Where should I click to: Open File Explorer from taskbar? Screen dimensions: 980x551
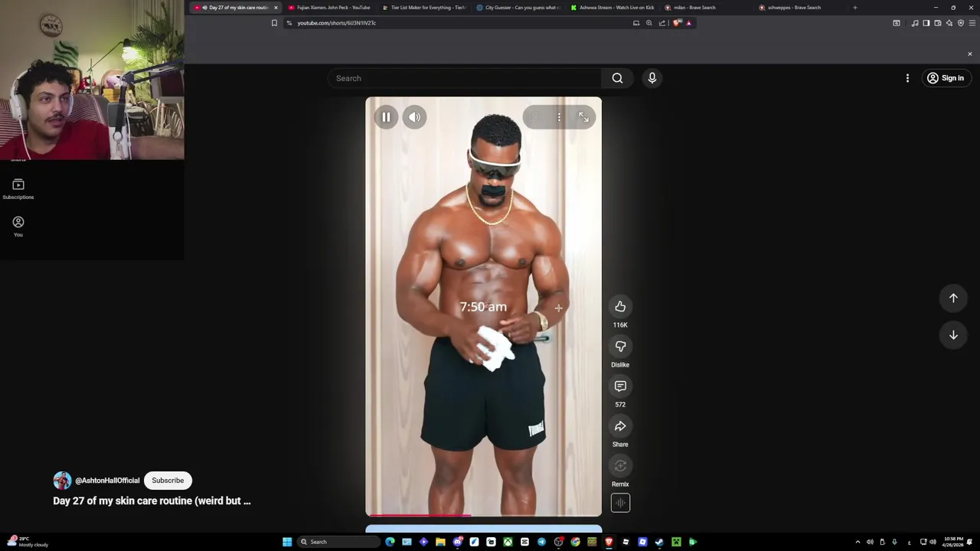440,542
